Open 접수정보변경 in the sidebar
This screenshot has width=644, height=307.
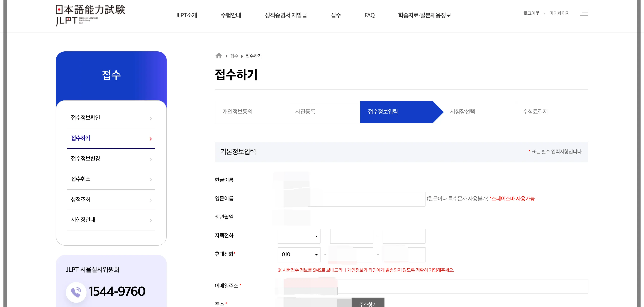point(86,159)
